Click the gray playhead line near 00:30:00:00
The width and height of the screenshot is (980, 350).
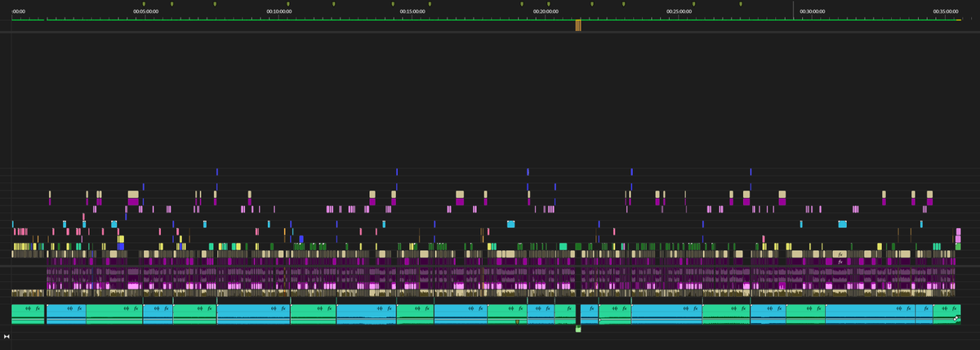tap(793, 10)
